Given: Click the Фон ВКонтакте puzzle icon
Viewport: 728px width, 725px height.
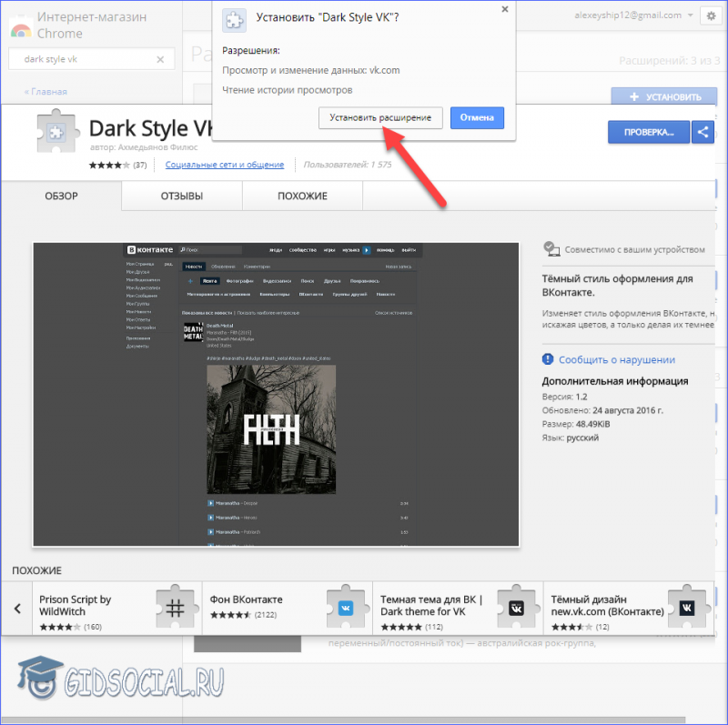Looking at the screenshot, I should point(346,607).
